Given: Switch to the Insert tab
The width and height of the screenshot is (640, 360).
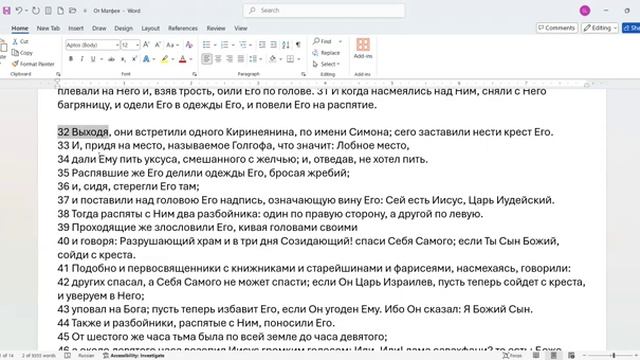Looking at the screenshot, I should pyautogui.click(x=76, y=28).
